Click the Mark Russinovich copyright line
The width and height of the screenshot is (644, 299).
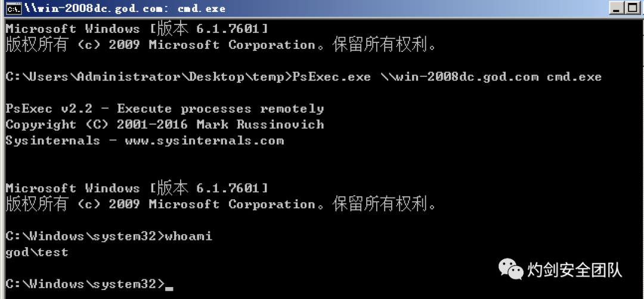tap(165, 125)
